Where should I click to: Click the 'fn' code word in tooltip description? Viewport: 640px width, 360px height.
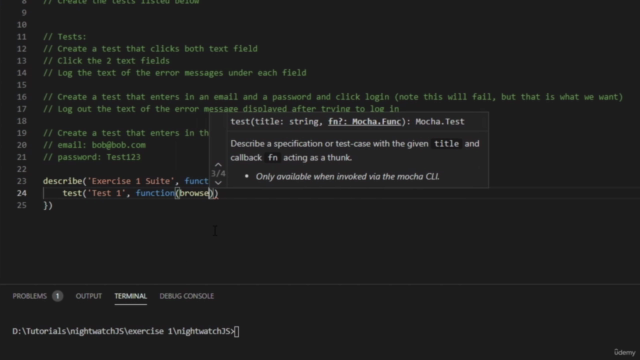click(x=273, y=158)
